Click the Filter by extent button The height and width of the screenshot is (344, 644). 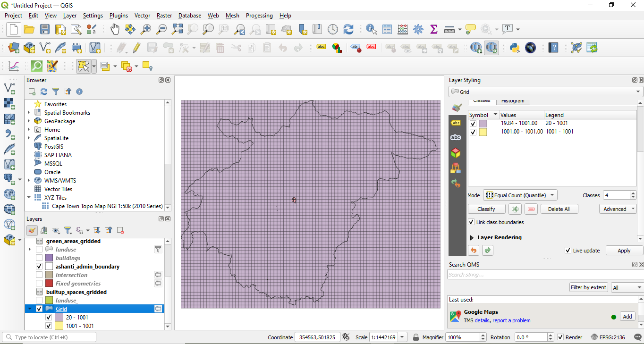[x=588, y=287]
